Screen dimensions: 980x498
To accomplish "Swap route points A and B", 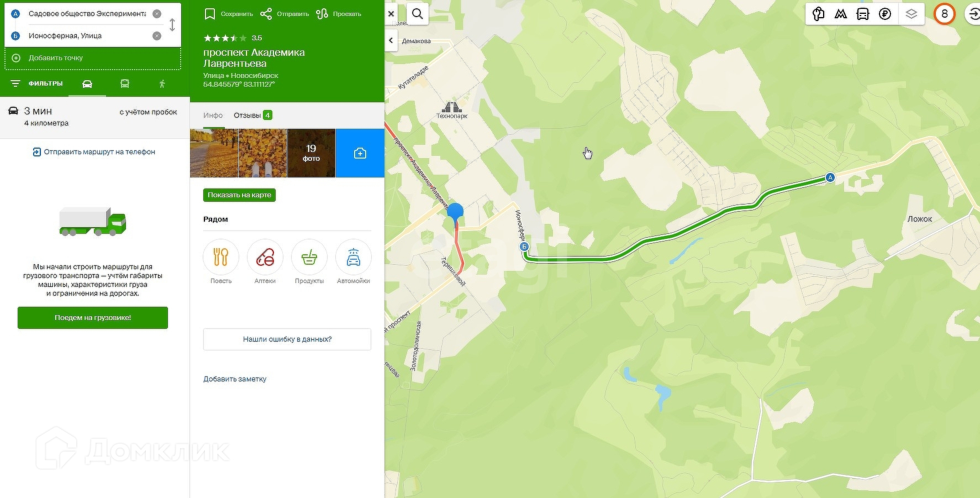I will click(172, 25).
